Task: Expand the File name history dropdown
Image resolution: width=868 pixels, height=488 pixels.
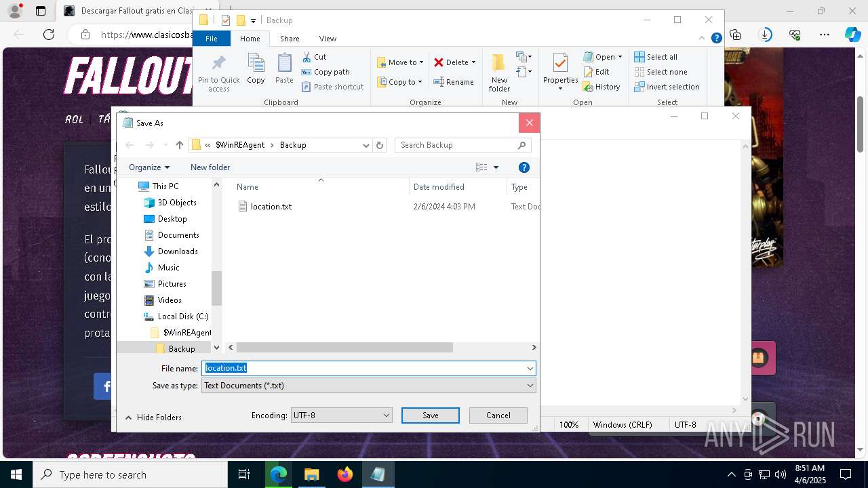Action: [530, 369]
